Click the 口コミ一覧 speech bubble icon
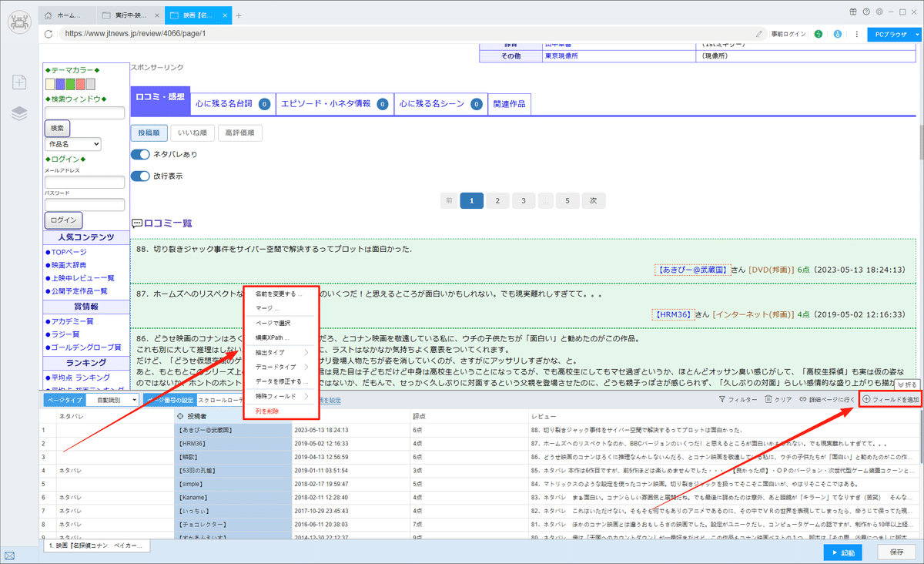 point(136,223)
